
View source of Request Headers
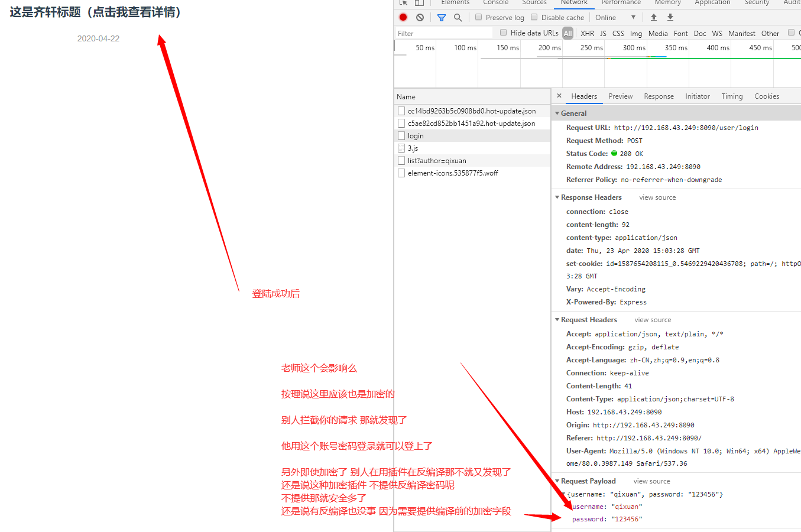(x=653, y=320)
